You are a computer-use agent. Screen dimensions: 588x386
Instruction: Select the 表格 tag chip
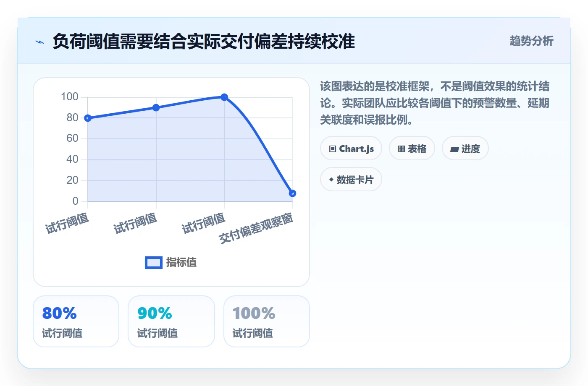tap(412, 149)
